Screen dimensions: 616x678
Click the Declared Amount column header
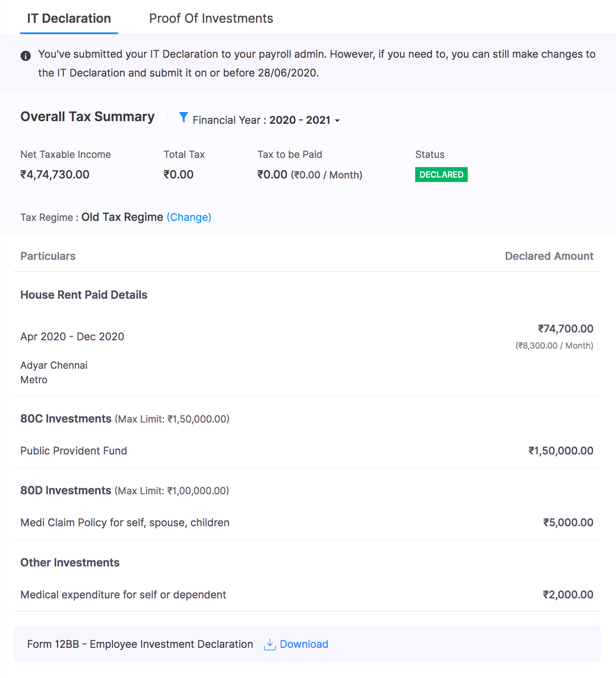[x=549, y=256]
